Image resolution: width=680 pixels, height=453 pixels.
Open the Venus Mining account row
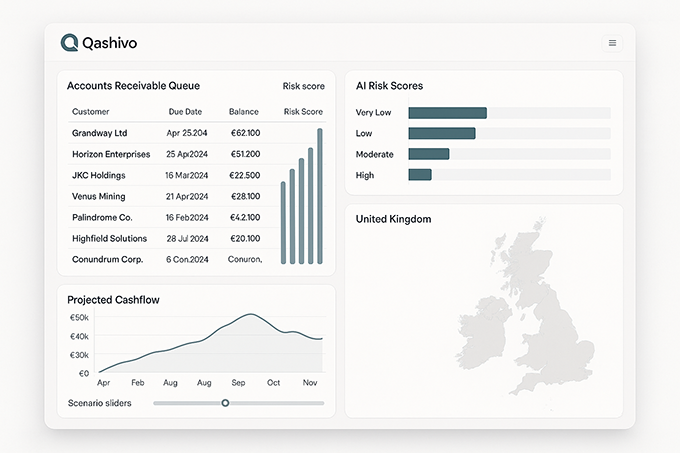(98, 196)
